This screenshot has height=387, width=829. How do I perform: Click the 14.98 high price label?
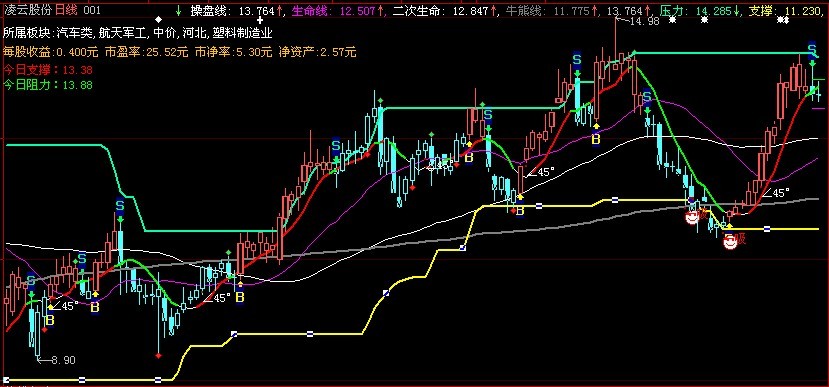click(x=644, y=22)
